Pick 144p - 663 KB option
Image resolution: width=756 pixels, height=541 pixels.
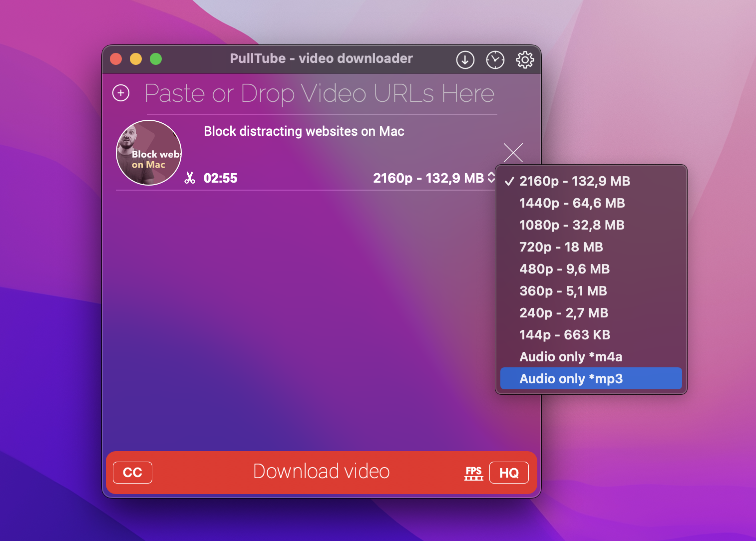(591, 335)
